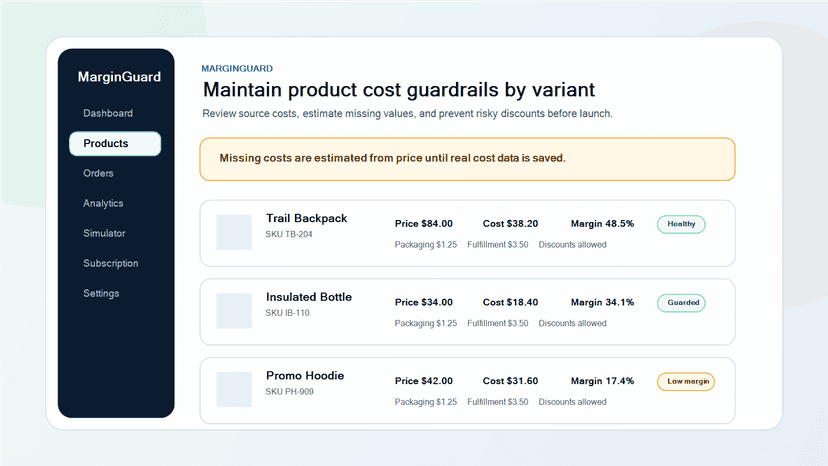This screenshot has width=828, height=466.
Task: Click SKU TB-204 text
Action: pos(289,234)
